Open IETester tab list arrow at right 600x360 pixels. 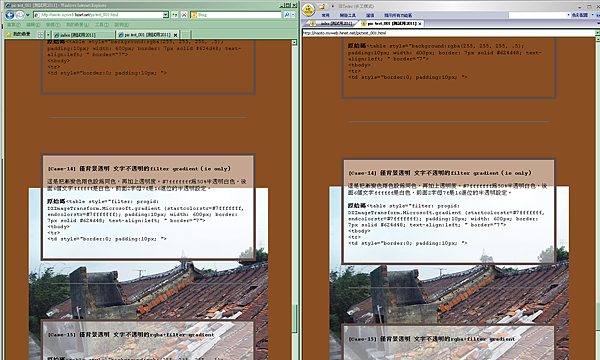pos(597,24)
